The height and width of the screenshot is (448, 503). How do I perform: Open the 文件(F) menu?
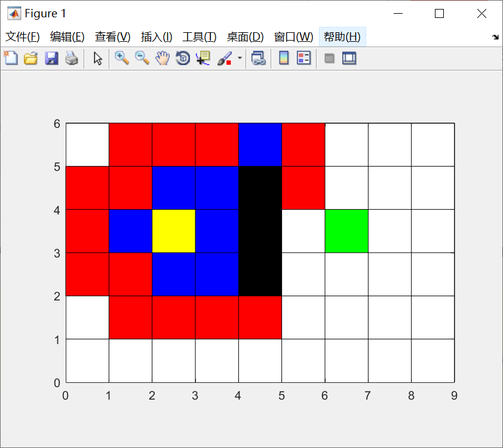[23, 37]
